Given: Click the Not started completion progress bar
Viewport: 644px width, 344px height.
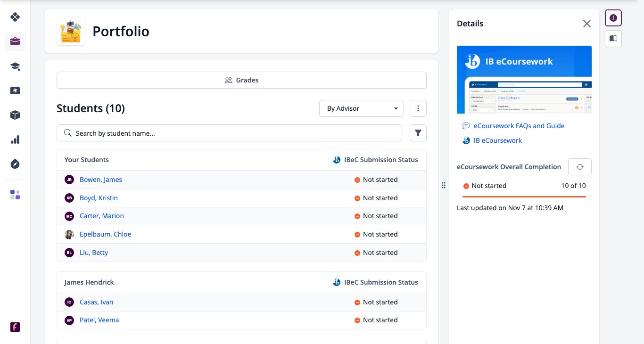Looking at the screenshot, I should coord(524,197).
